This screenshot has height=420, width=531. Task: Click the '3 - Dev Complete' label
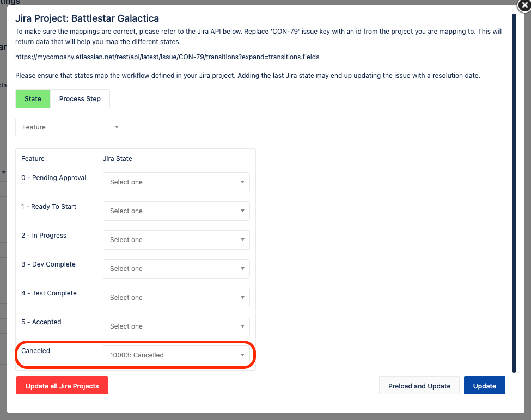click(x=48, y=264)
